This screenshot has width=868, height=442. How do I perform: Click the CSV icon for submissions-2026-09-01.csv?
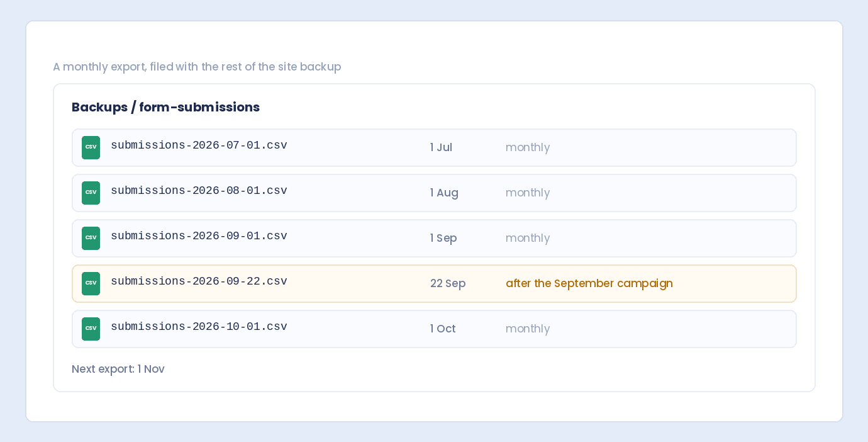pyautogui.click(x=91, y=238)
